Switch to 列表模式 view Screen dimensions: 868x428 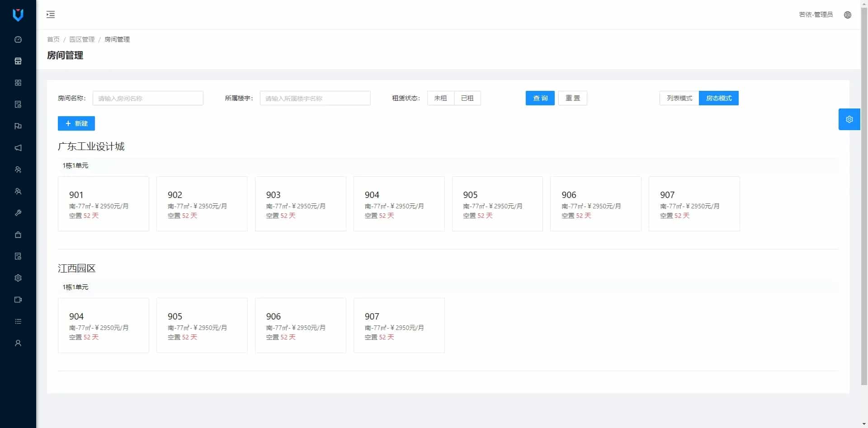(679, 98)
